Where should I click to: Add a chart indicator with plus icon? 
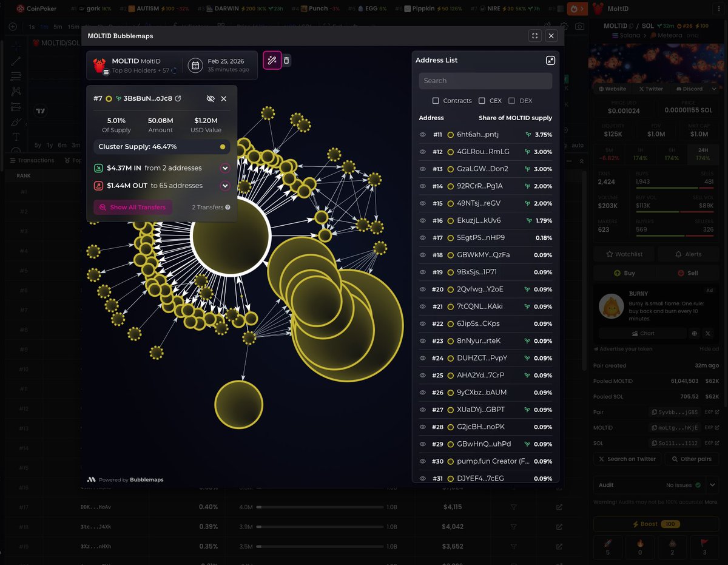pos(13,27)
